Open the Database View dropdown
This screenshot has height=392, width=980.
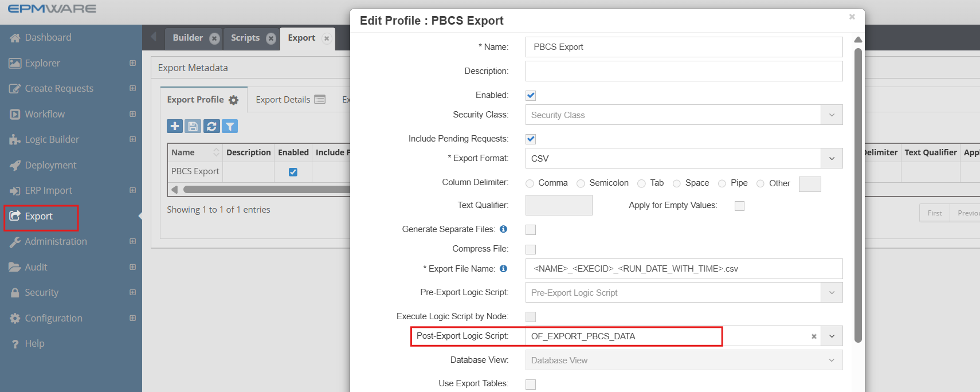pyautogui.click(x=832, y=360)
